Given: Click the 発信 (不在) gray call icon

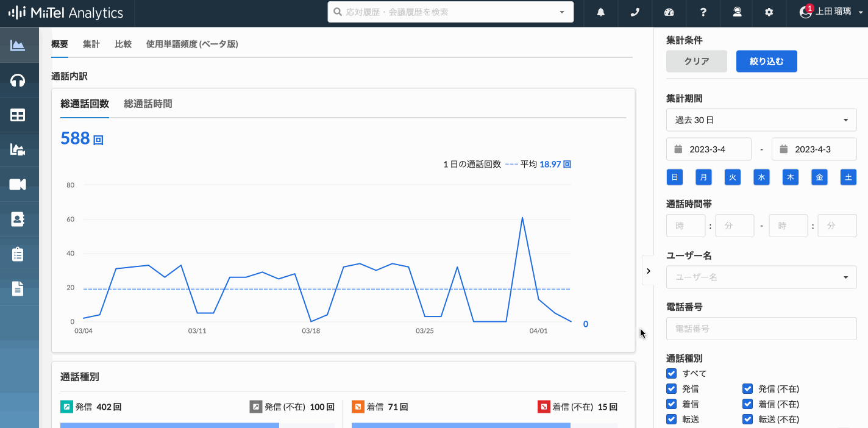Looking at the screenshot, I should [255, 407].
